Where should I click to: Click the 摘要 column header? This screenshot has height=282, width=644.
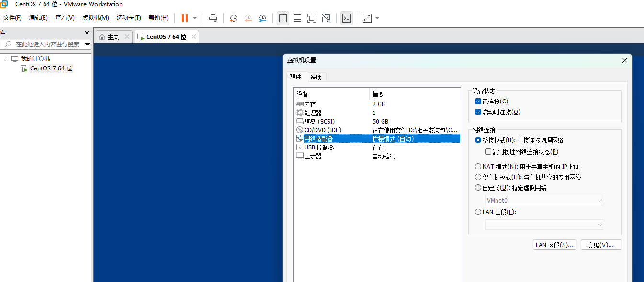416,94
